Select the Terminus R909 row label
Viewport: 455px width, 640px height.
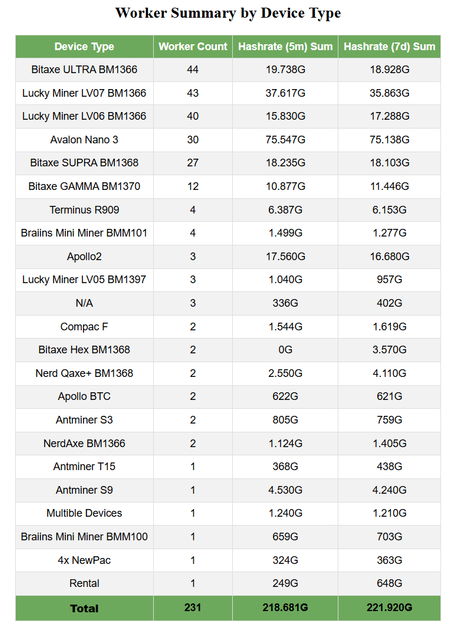point(84,210)
